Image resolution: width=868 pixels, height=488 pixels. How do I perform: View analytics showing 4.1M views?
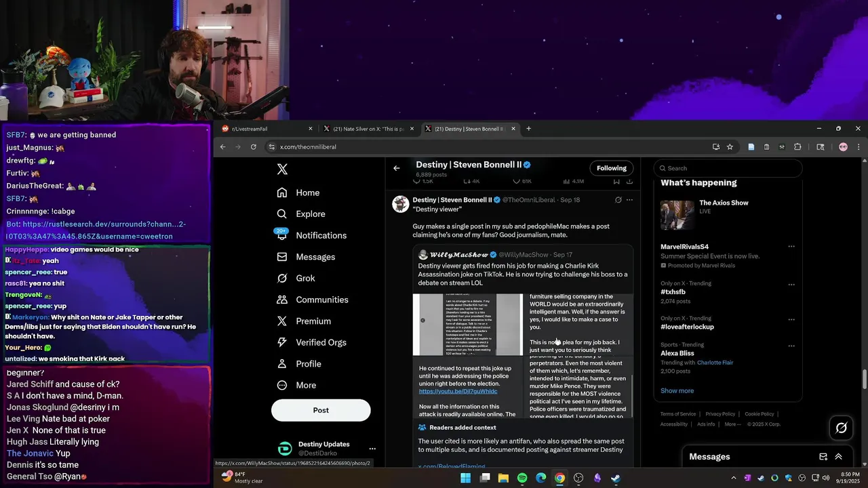[573, 182]
